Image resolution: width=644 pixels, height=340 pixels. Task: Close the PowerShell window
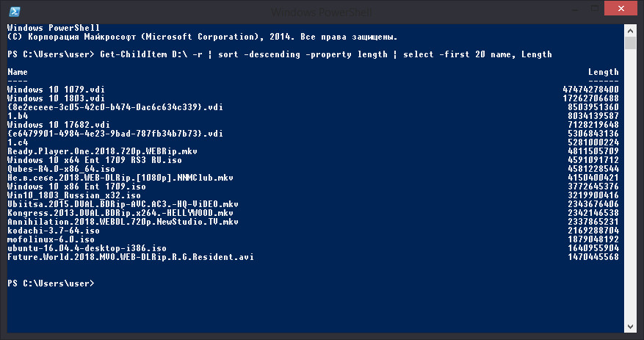coord(621,8)
